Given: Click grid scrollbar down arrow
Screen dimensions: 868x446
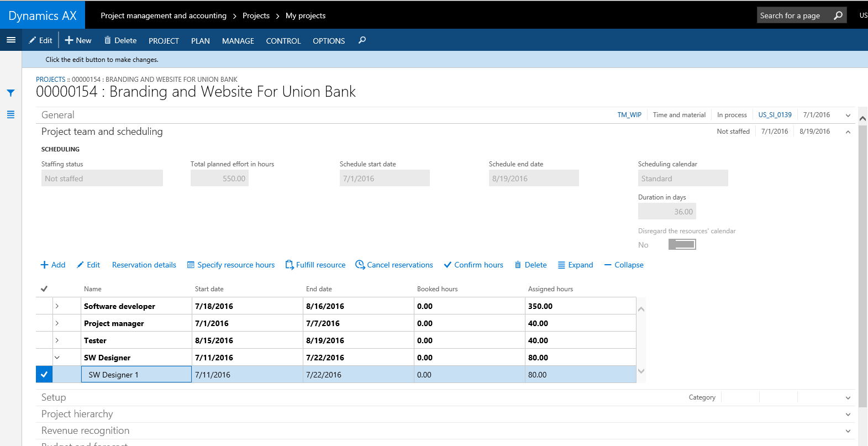Looking at the screenshot, I should tap(641, 371).
